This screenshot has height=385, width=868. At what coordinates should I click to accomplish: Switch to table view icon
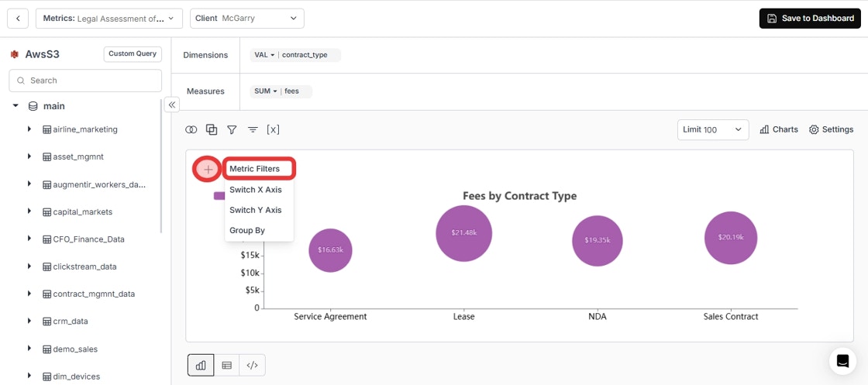coord(226,365)
